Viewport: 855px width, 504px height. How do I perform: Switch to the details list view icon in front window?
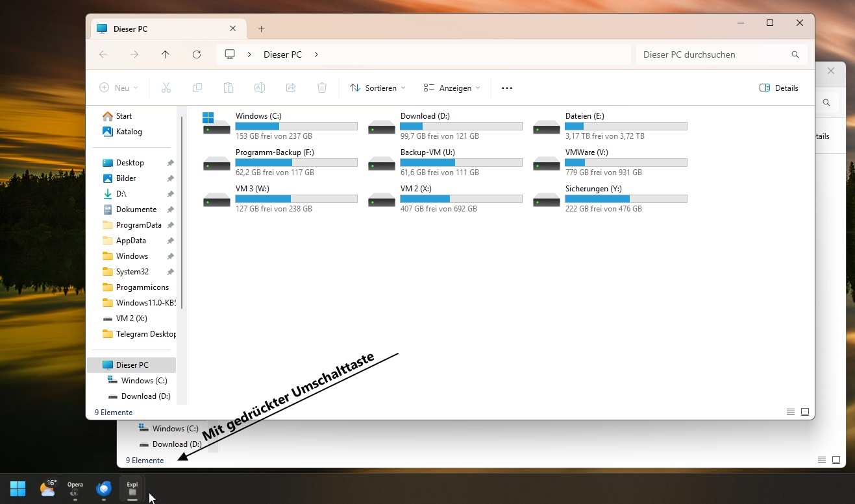point(791,412)
